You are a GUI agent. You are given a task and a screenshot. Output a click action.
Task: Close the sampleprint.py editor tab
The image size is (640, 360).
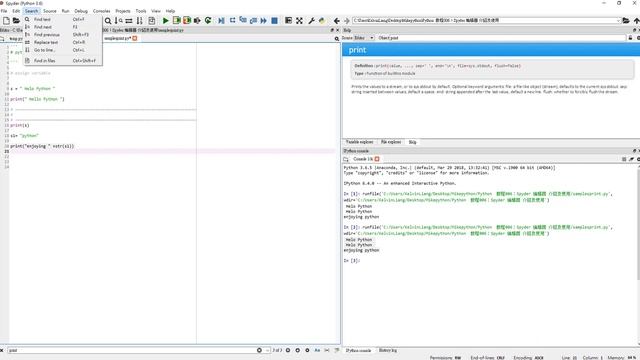(x=134, y=38)
